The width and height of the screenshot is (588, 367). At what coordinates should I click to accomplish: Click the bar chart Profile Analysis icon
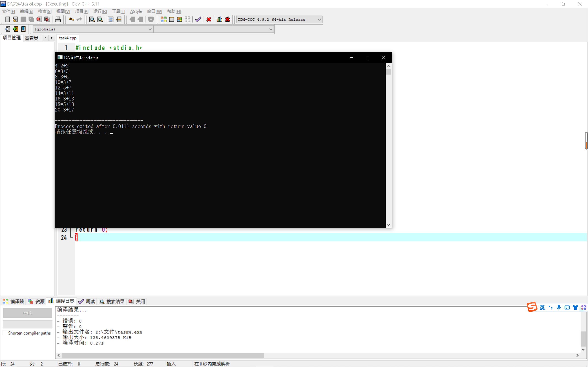tap(219, 19)
